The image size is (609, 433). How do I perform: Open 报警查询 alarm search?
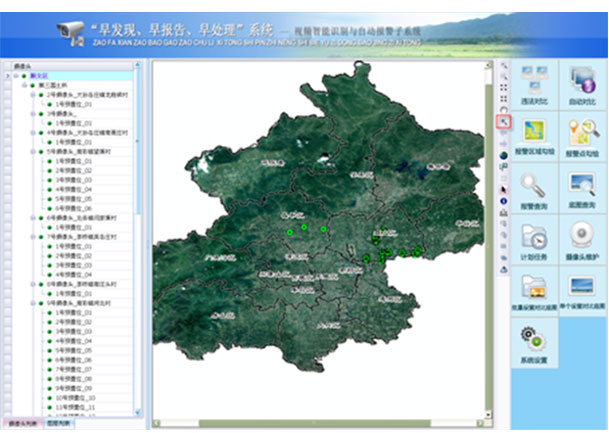point(535,188)
